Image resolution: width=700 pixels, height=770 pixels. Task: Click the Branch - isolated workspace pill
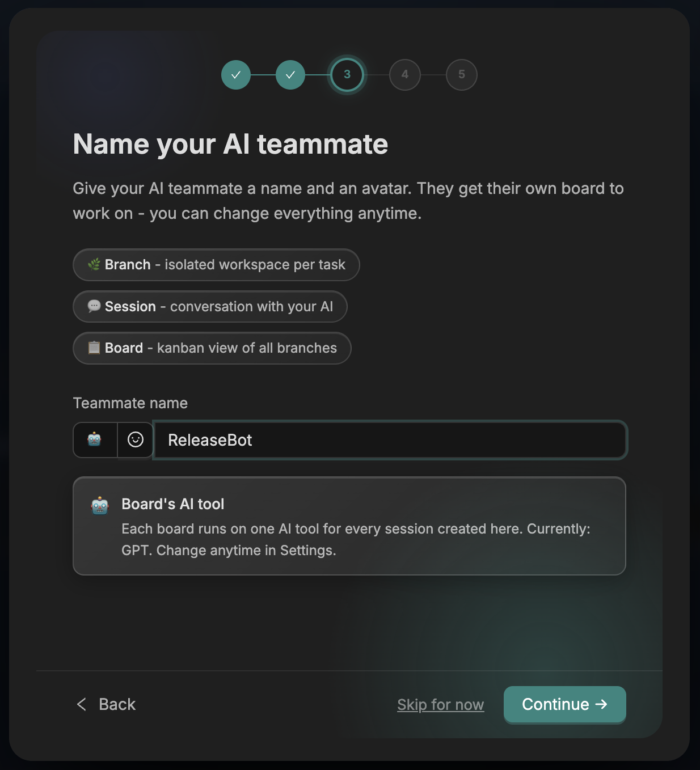216,265
